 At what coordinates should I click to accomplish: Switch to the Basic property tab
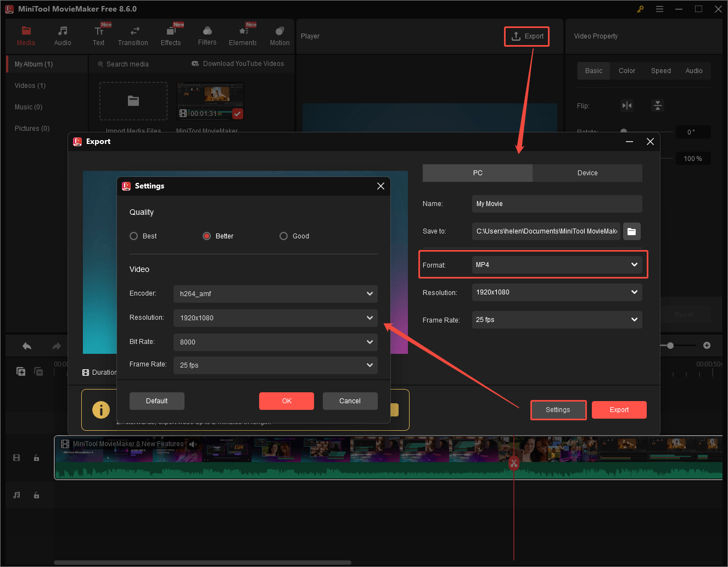[x=593, y=71]
